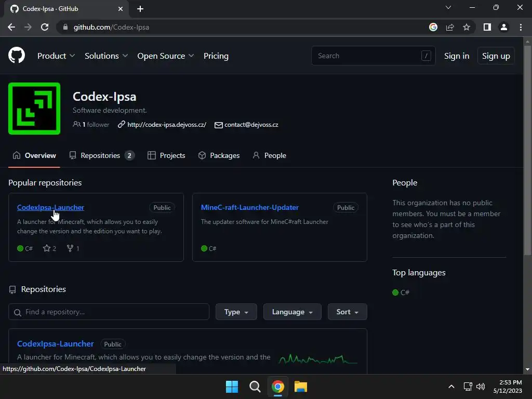Go back with the browser back arrow
532x399 pixels.
tap(11, 27)
